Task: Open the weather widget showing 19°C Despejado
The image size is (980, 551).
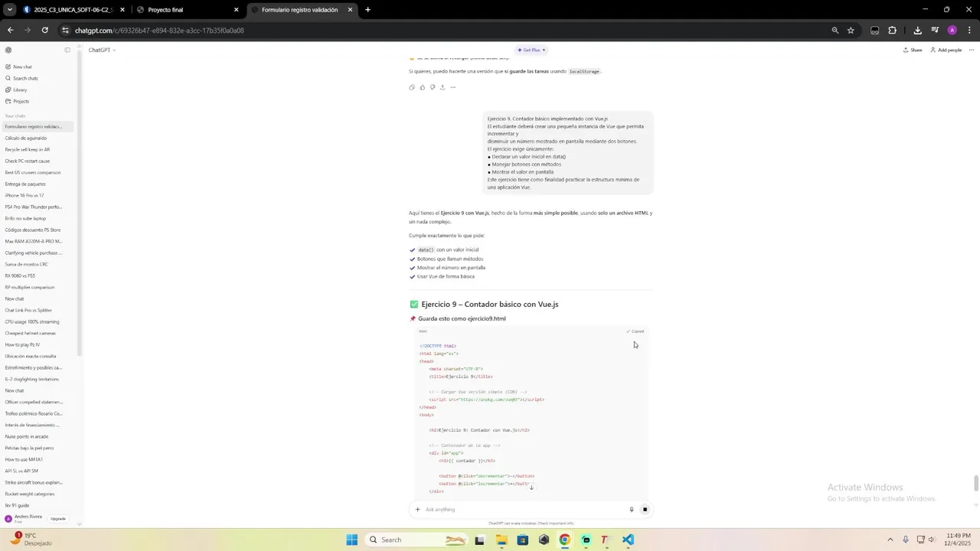Action: point(32,540)
